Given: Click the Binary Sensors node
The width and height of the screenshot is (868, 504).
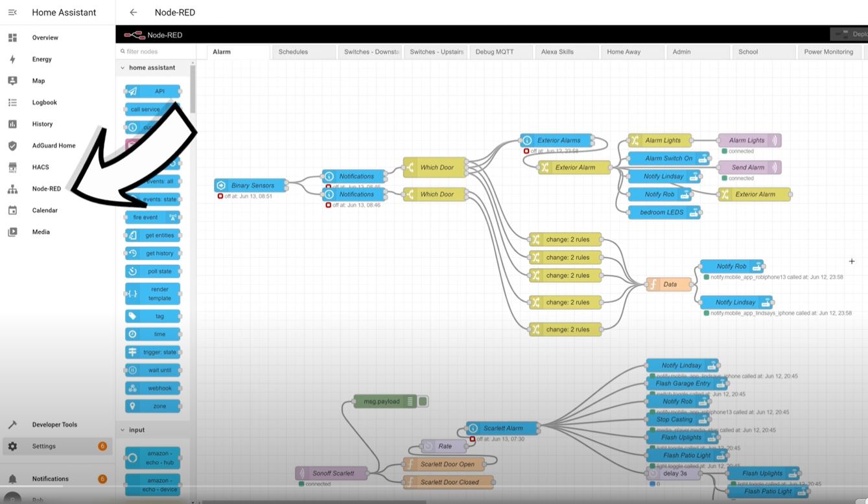Looking at the screenshot, I should click(250, 185).
